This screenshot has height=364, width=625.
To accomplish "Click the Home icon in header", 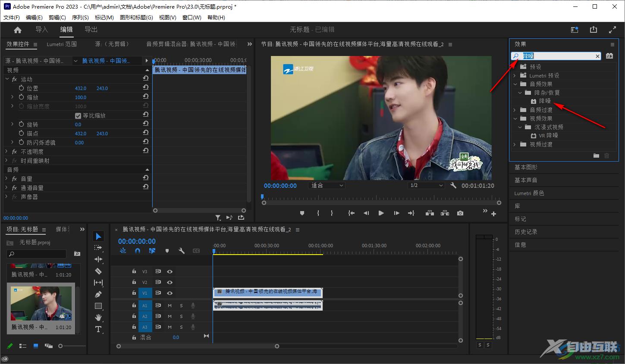I will click(x=18, y=30).
